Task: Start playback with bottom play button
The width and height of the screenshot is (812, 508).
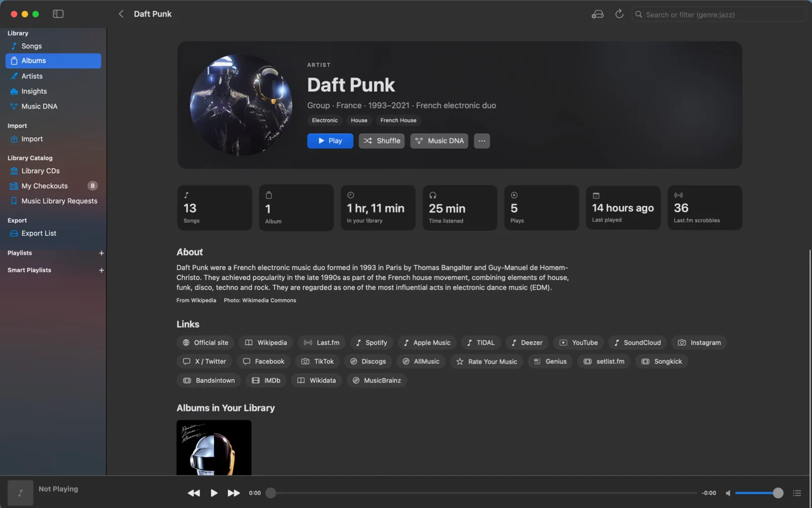Action: (x=214, y=493)
